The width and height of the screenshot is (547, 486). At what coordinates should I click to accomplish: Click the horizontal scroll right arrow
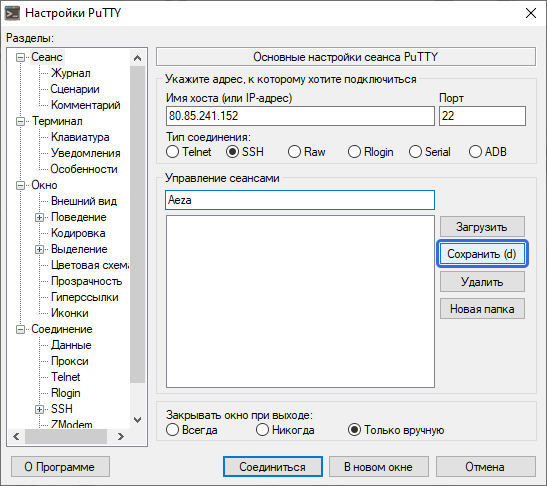pyautogui.click(x=121, y=436)
